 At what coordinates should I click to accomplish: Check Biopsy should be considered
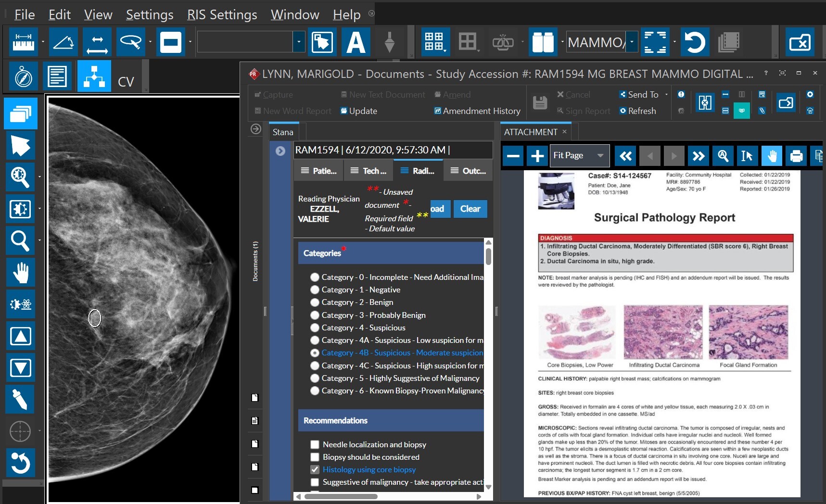(315, 457)
